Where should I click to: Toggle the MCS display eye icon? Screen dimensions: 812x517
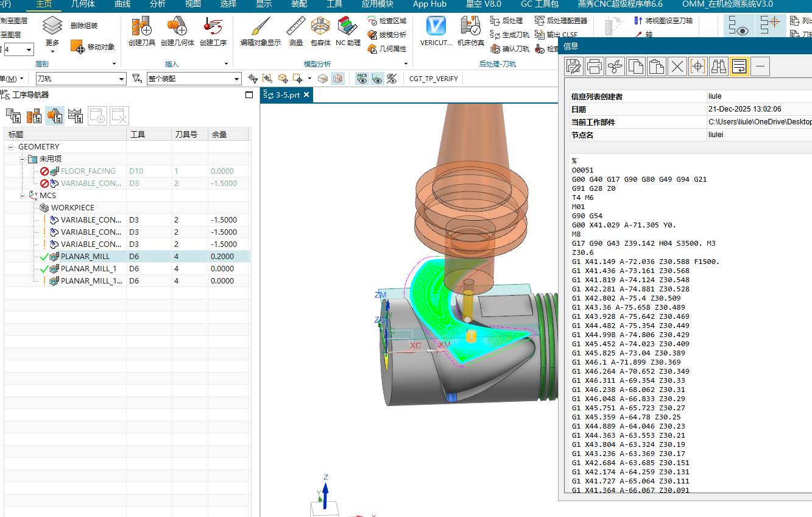click(x=362, y=79)
